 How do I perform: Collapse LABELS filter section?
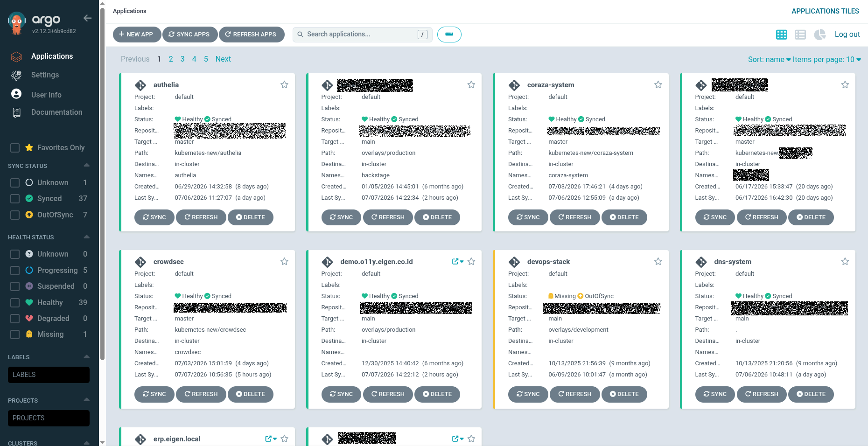[86, 357]
